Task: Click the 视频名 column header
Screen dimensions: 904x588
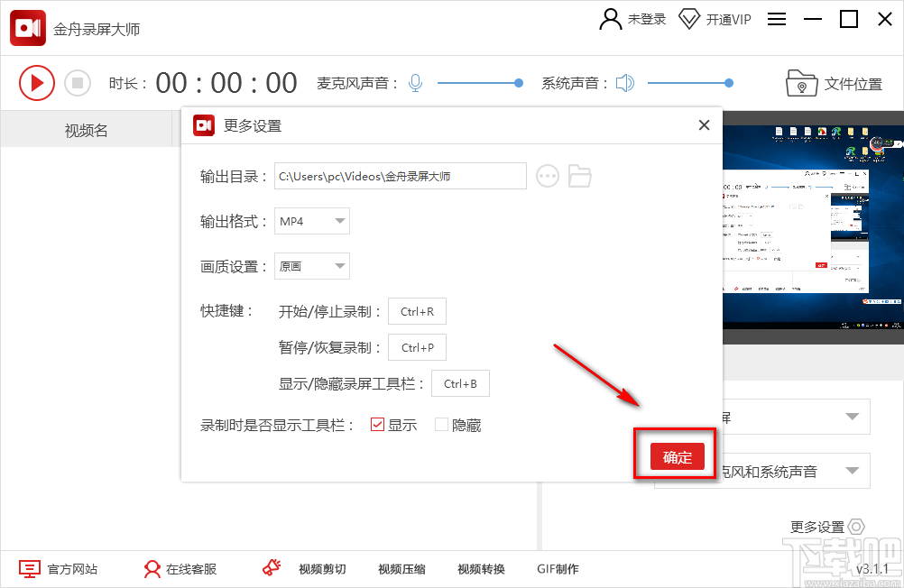Action: [87, 130]
